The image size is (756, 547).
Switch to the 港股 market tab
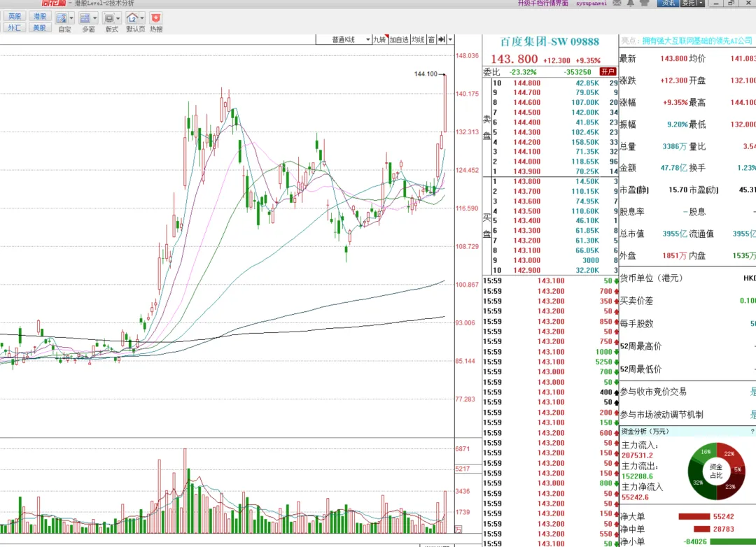39,16
